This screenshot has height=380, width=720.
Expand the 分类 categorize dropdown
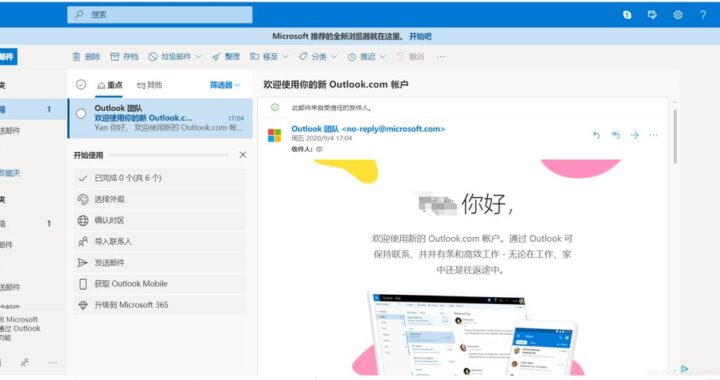334,56
